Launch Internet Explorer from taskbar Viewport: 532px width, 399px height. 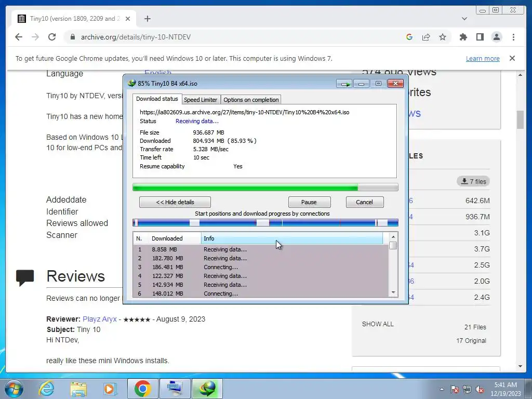tap(46, 389)
